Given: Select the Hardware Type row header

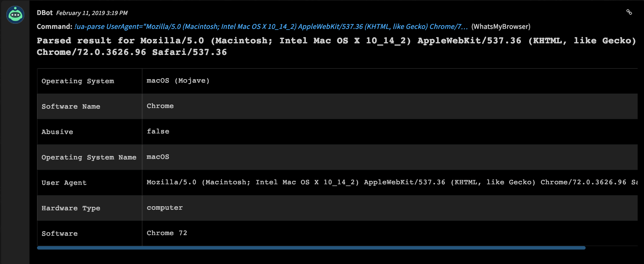Looking at the screenshot, I should pyautogui.click(x=71, y=208).
